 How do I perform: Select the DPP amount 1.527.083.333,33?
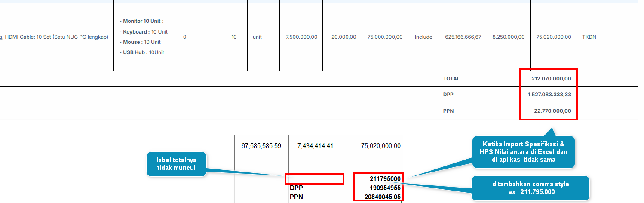tap(549, 95)
